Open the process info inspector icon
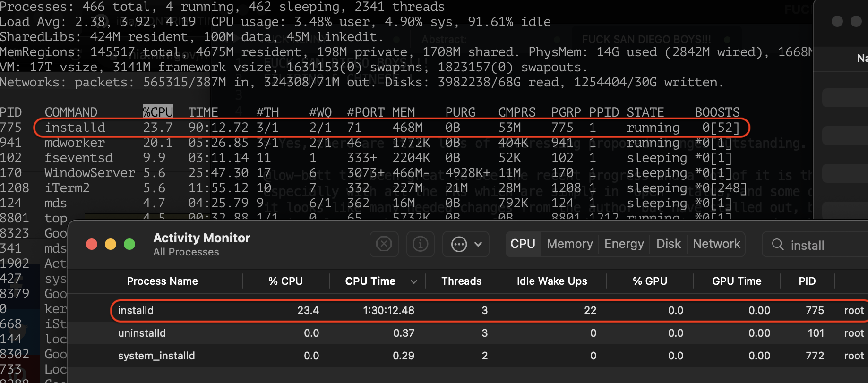 pyautogui.click(x=420, y=244)
